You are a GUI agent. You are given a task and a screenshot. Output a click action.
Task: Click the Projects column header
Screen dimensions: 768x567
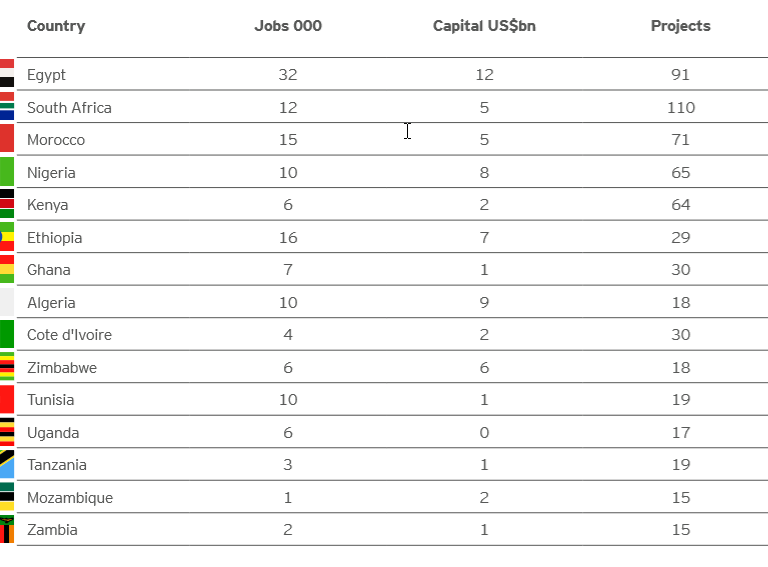pyautogui.click(x=680, y=26)
